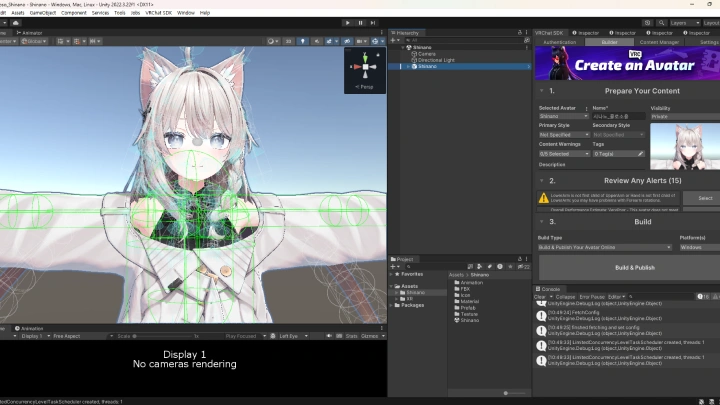
Task: Open the Help menu
Action: pyautogui.click(x=205, y=13)
